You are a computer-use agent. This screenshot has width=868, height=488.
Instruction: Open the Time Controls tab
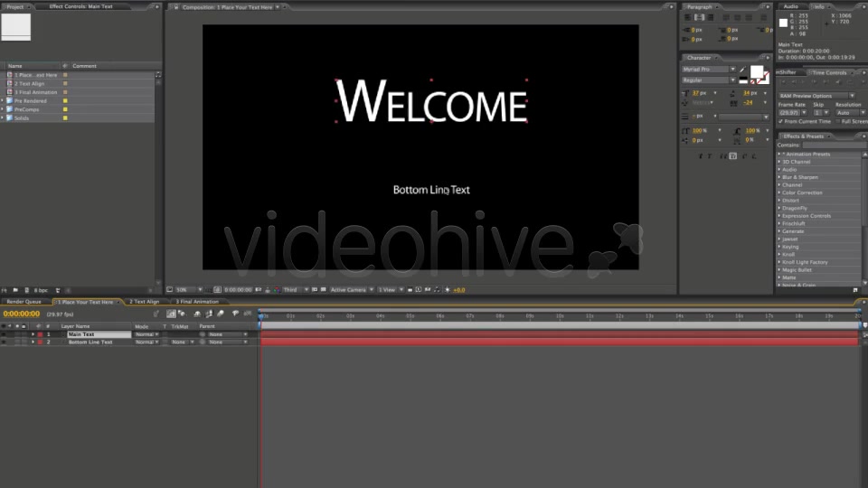coord(829,72)
